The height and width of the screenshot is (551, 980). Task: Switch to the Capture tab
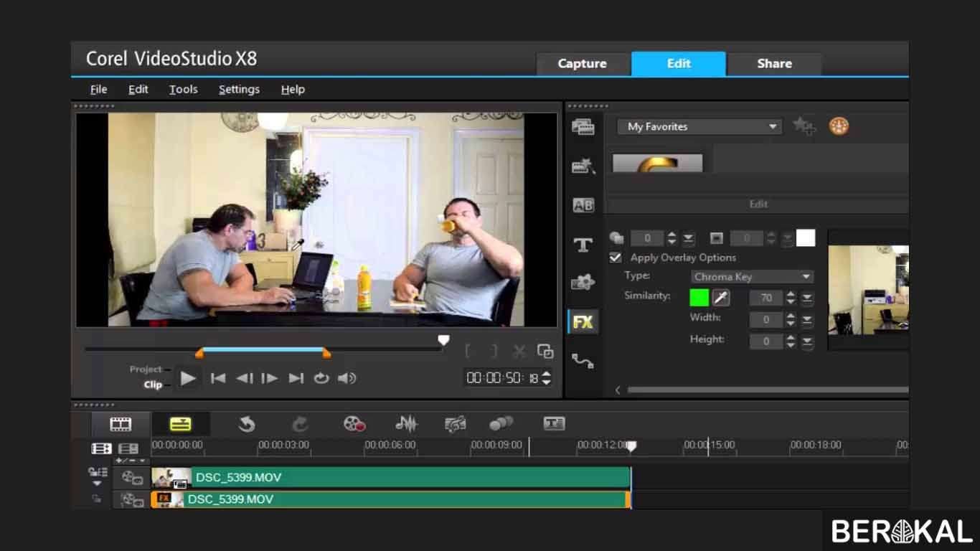coord(583,63)
